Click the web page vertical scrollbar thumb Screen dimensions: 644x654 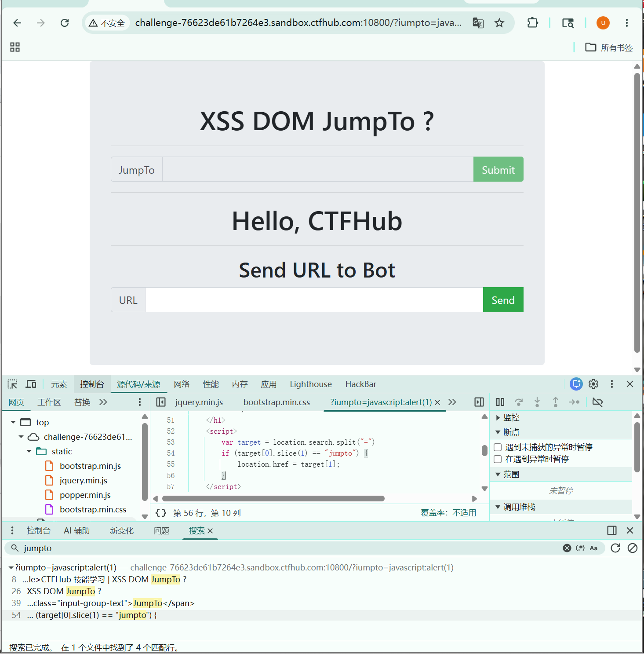click(637, 212)
